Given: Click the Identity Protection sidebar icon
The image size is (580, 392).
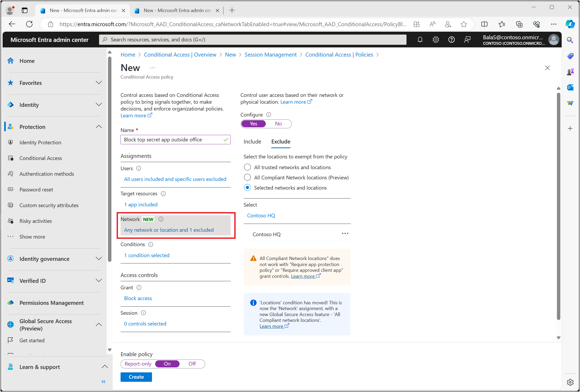Looking at the screenshot, I should (10, 142).
